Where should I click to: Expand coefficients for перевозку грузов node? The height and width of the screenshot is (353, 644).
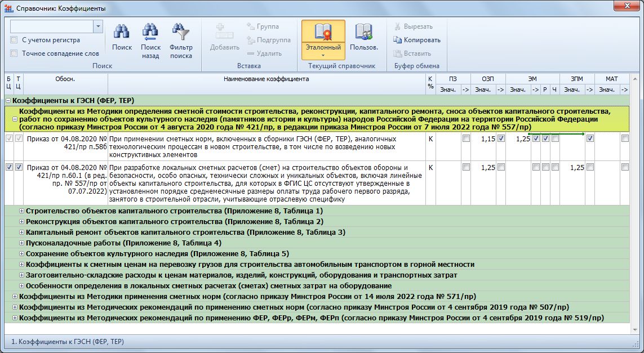click(22, 265)
